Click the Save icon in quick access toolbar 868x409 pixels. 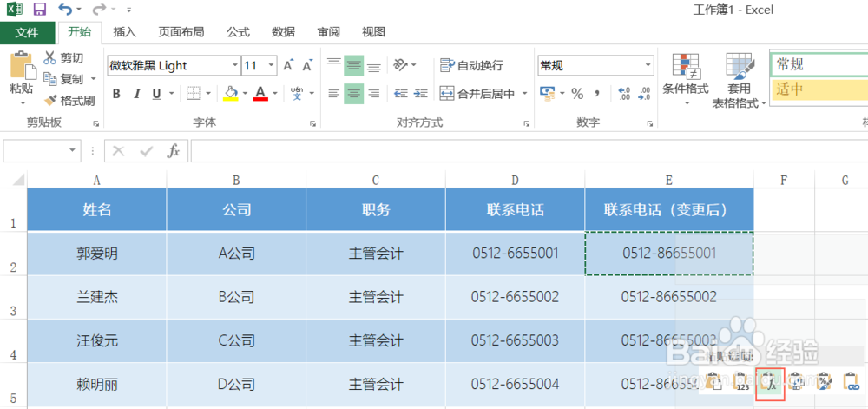coord(40,10)
